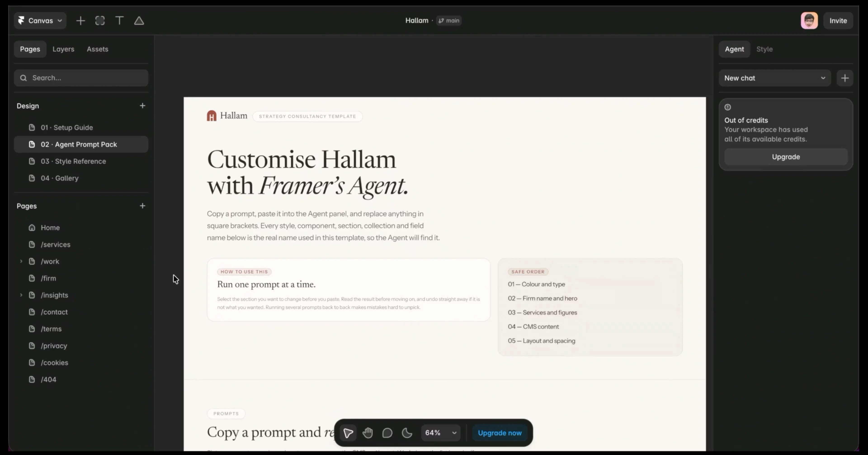Select the hand pan tool
Viewport: 868px width, 455px height.
[x=368, y=433]
